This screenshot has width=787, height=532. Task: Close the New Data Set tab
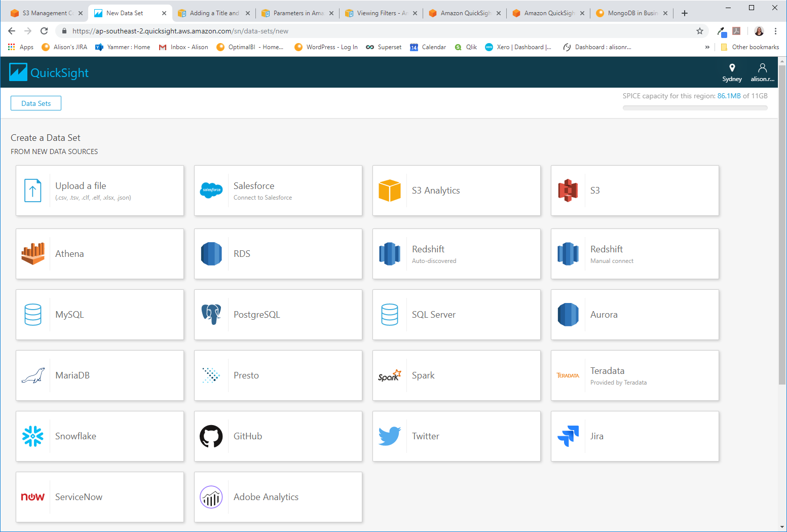coord(164,13)
